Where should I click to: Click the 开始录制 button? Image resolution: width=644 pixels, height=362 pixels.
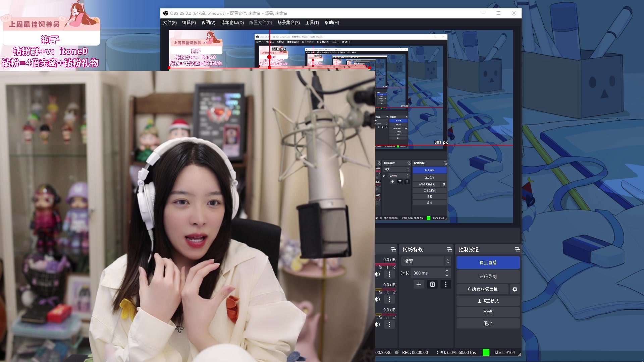point(488,277)
